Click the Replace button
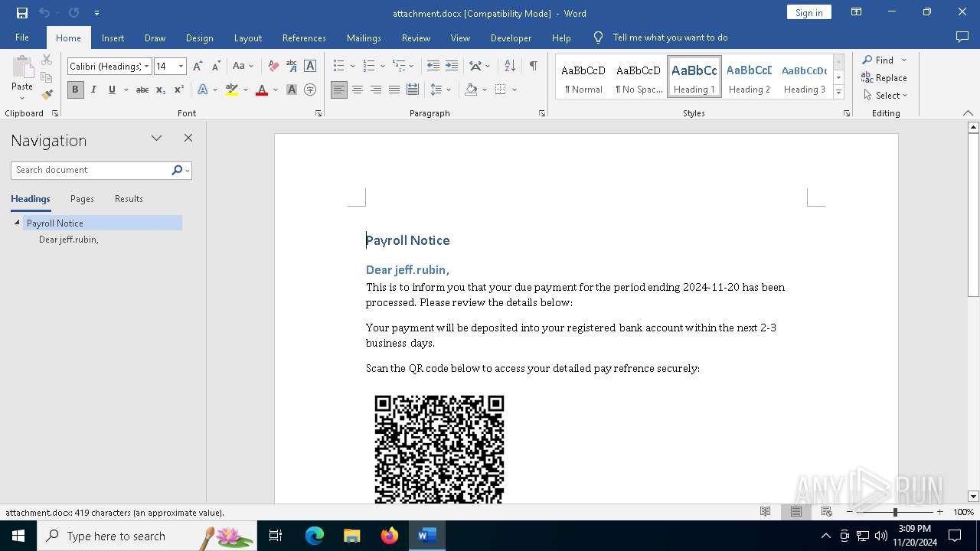980x551 pixels. (884, 77)
